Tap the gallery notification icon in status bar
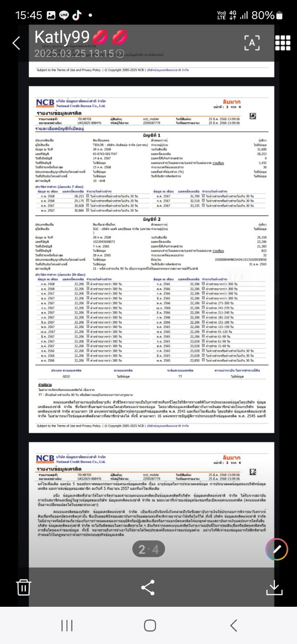Viewport: 297px width, 644px height. click(51, 15)
